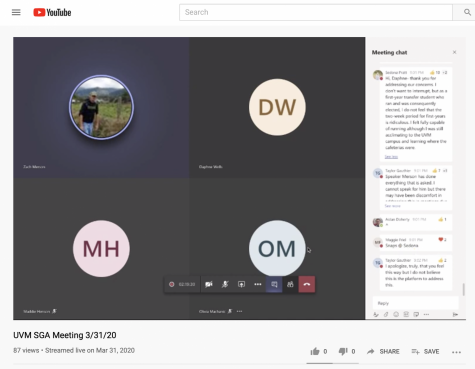Click the SHARE button
Screen dimensions: 475x369
point(383,351)
